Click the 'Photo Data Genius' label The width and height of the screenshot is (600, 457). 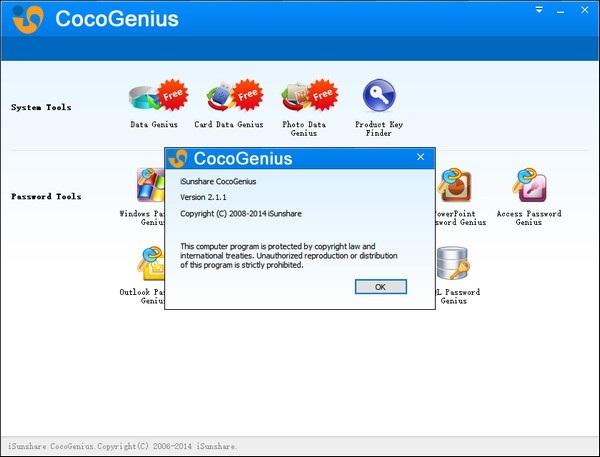(x=304, y=129)
